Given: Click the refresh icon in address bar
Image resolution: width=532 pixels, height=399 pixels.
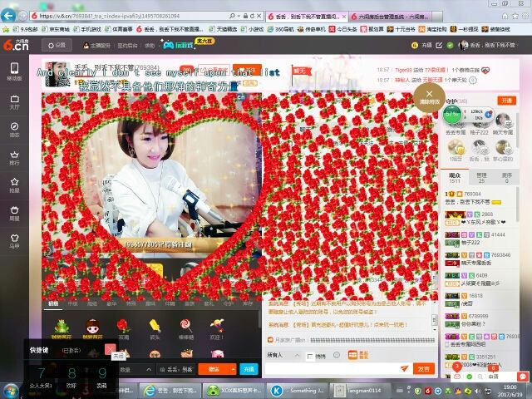Looking at the screenshot, I should click(x=252, y=16).
